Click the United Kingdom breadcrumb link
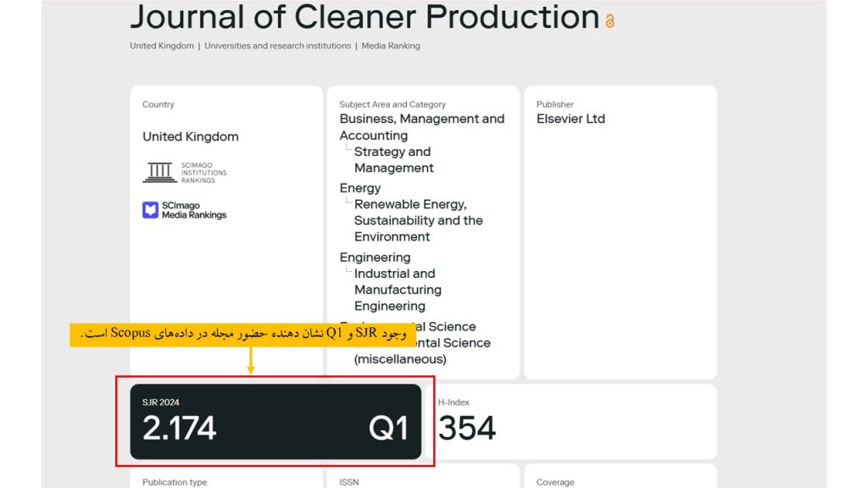 coord(162,46)
